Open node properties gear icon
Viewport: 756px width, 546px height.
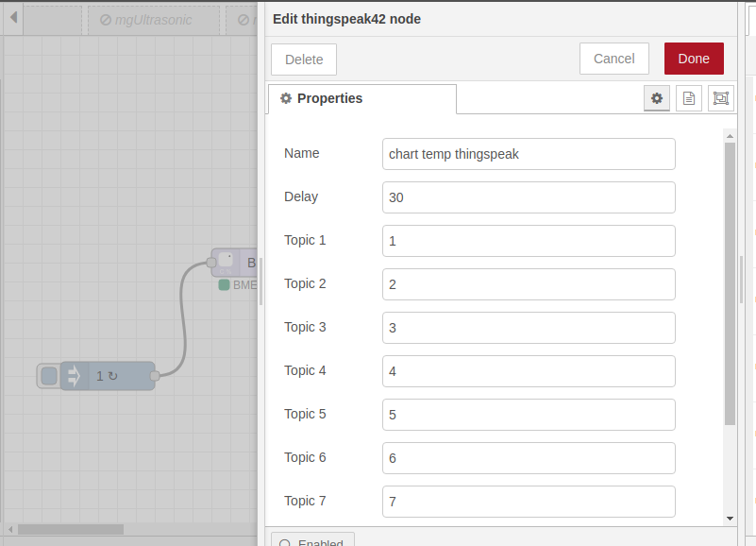(x=657, y=97)
